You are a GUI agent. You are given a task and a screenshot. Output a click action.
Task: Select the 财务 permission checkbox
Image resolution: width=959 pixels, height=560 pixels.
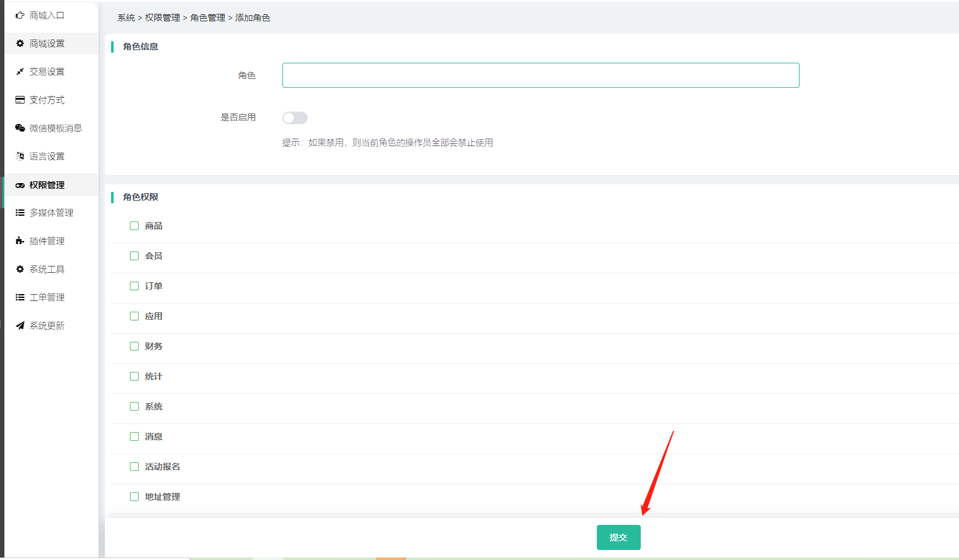tap(134, 346)
